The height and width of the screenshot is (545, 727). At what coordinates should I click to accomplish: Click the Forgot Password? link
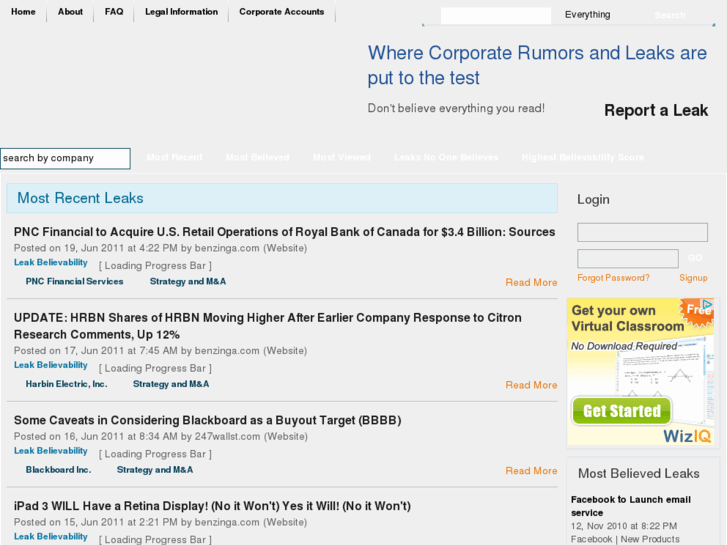tap(613, 278)
